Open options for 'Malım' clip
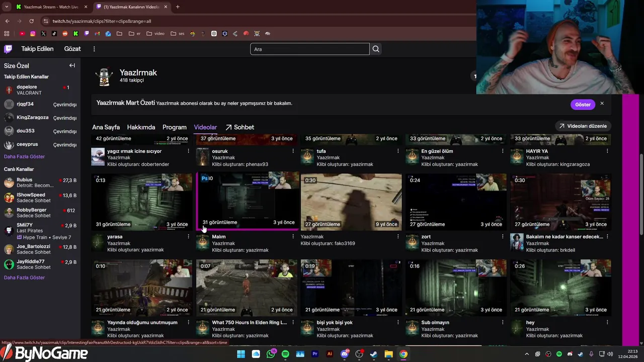 point(293,236)
